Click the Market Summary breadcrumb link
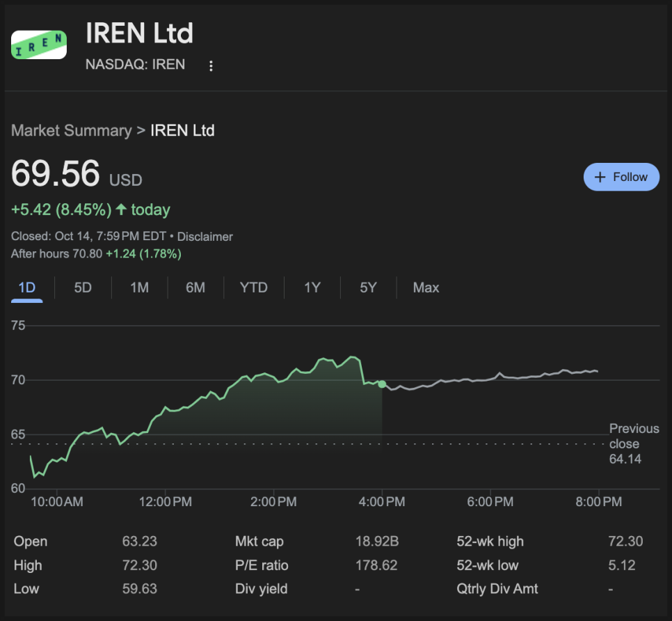Screen dimensions: 672x621 pos(71,130)
